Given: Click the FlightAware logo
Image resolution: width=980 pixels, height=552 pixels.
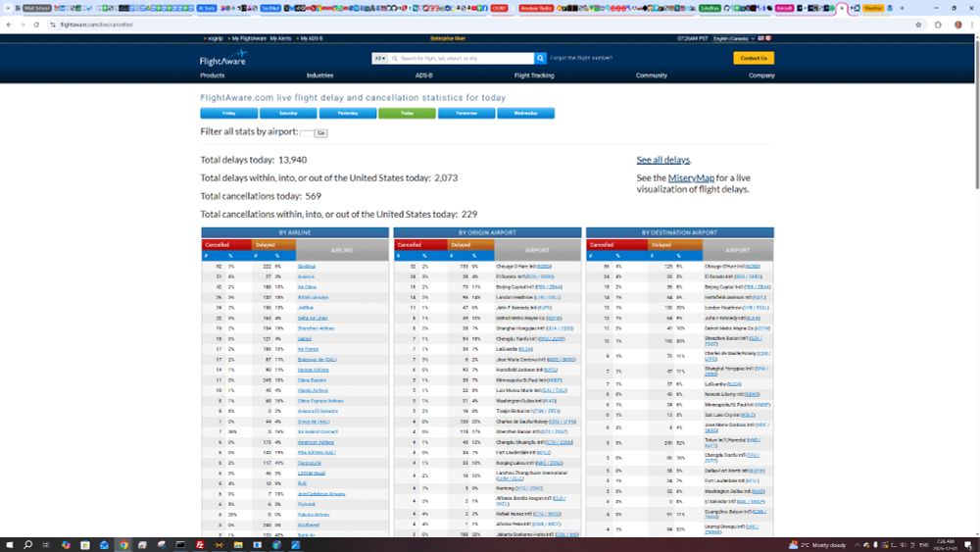Looking at the screenshot, I should click(x=222, y=58).
